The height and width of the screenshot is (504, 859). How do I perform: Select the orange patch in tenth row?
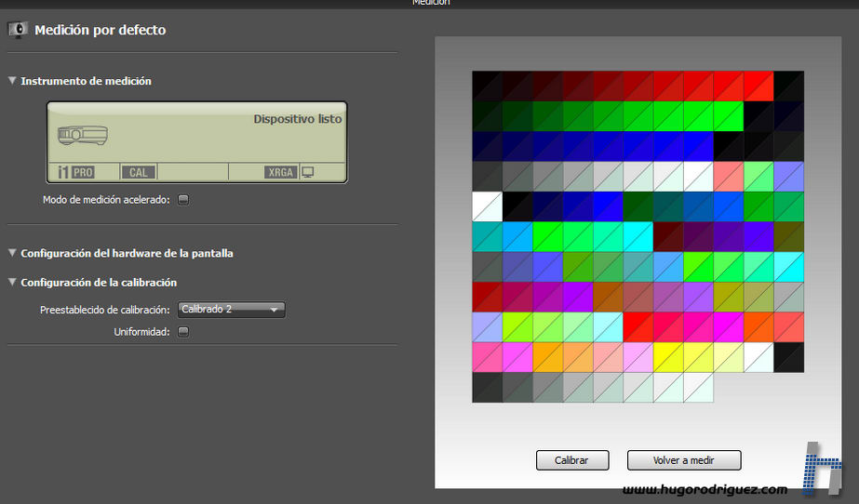coord(547,357)
